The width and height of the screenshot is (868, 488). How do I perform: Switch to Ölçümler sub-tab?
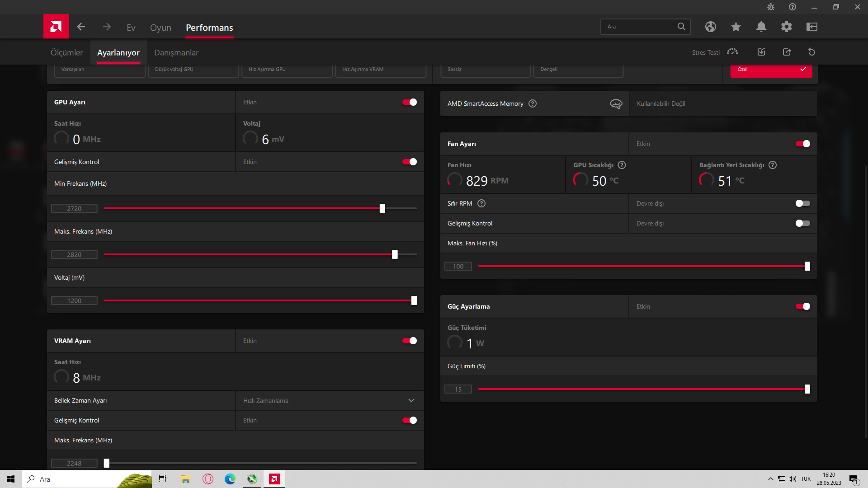(x=66, y=52)
